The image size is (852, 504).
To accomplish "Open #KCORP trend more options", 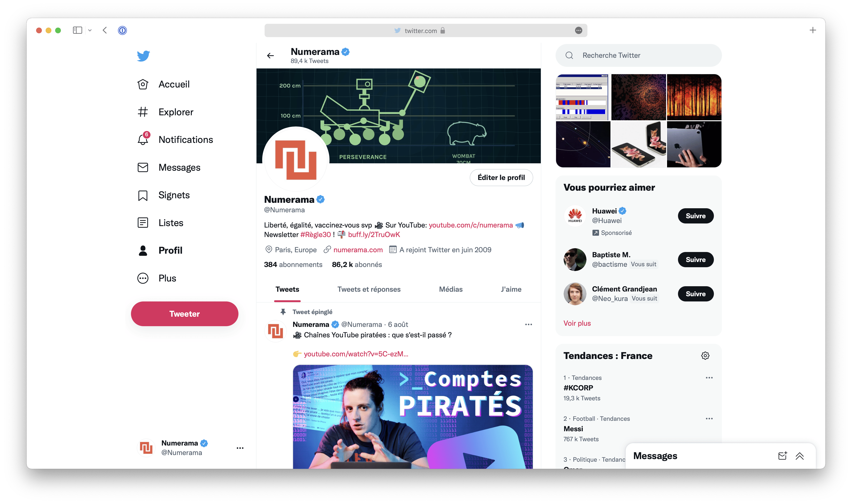I will point(709,378).
